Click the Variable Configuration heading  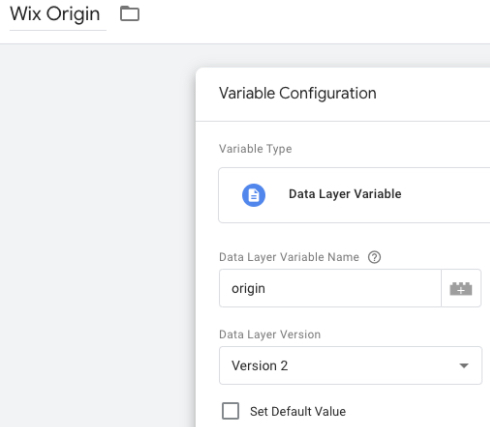(298, 93)
